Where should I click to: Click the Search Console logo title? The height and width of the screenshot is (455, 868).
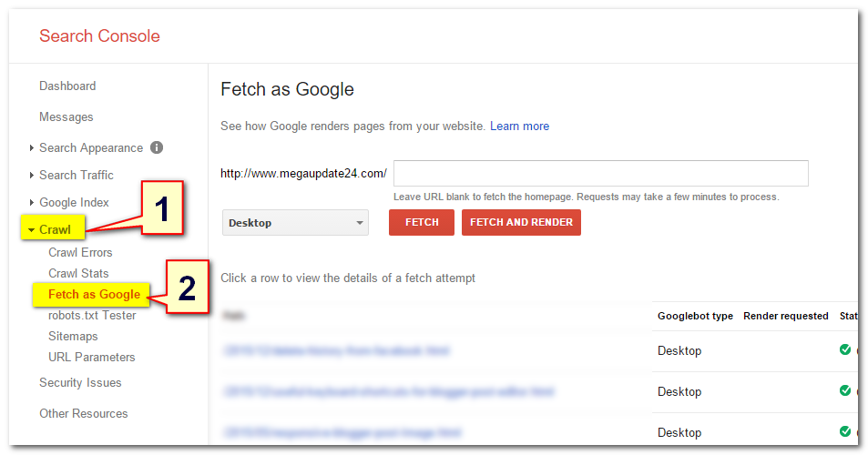pyautogui.click(x=99, y=37)
